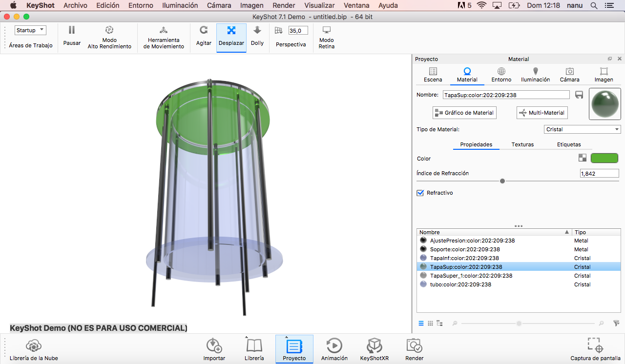Image resolution: width=625 pixels, height=364 pixels.
Task: Click the Pausar toolbar icon
Action: 72,31
